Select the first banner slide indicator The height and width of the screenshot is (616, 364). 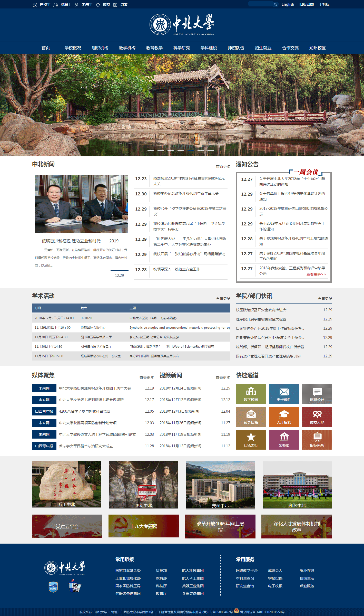pos(151,150)
